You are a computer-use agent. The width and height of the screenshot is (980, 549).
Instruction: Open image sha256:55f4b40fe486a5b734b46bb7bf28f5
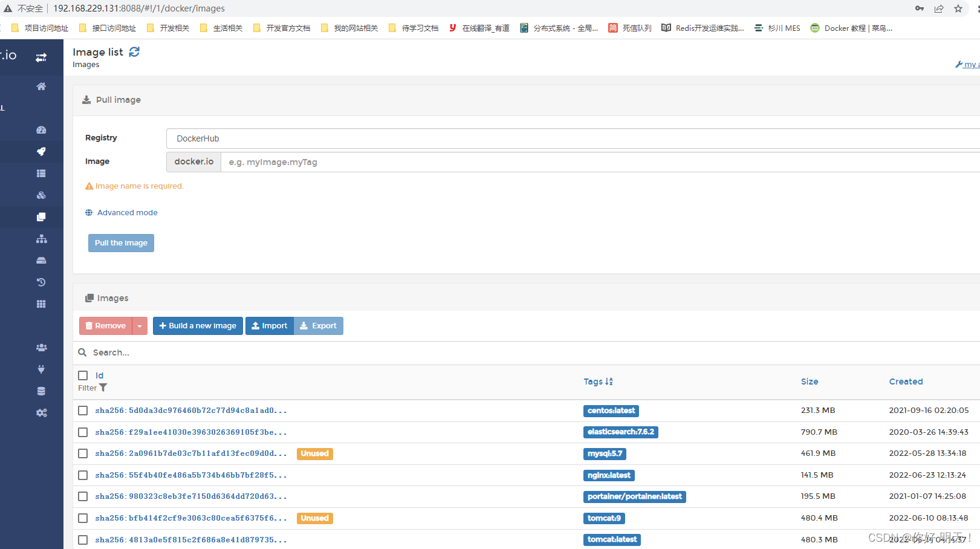pos(191,475)
